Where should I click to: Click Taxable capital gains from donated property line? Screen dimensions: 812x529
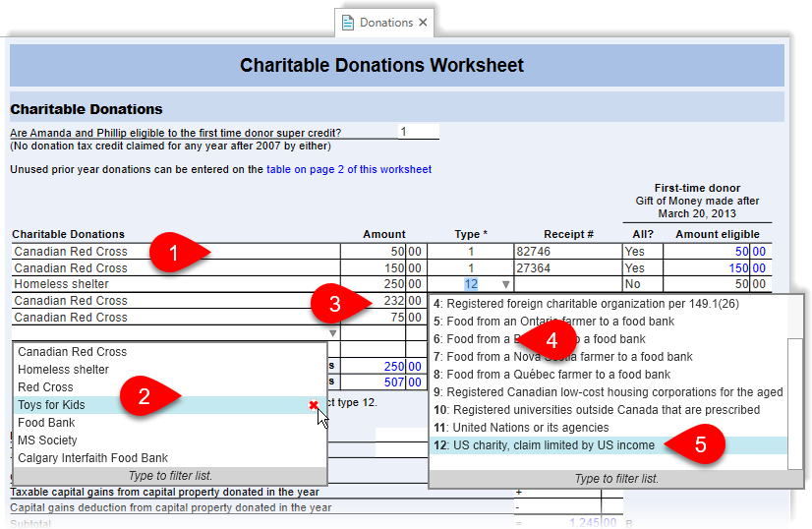(165, 492)
